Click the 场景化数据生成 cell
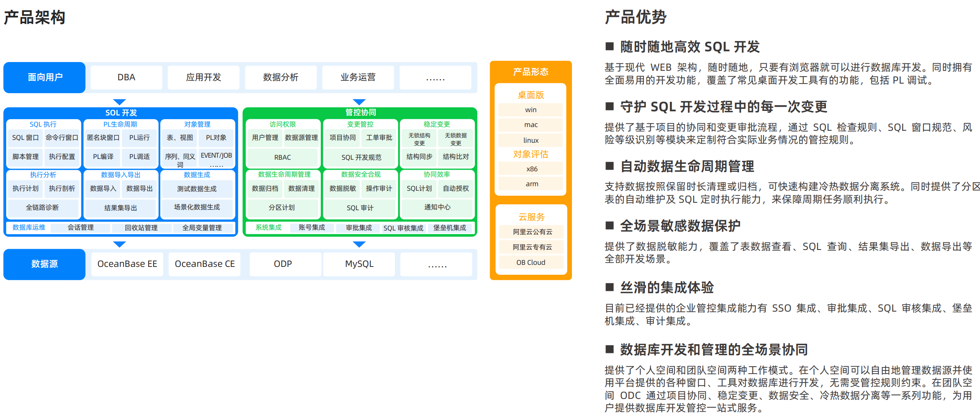Screen dimensions: 980x420 click(x=197, y=207)
